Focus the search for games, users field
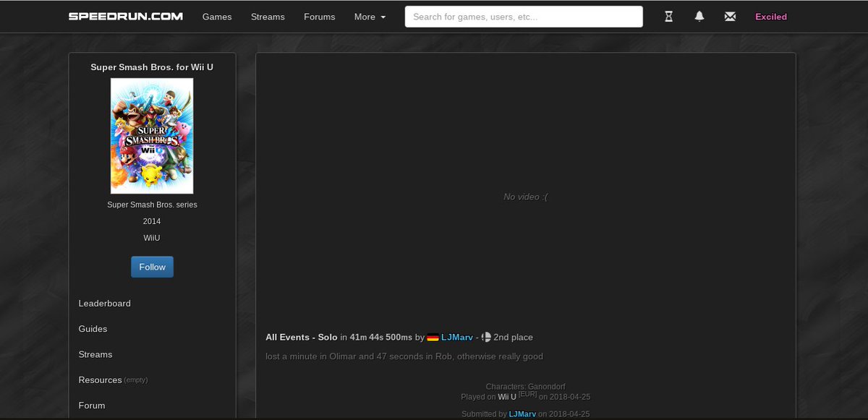868x420 pixels. coord(524,17)
